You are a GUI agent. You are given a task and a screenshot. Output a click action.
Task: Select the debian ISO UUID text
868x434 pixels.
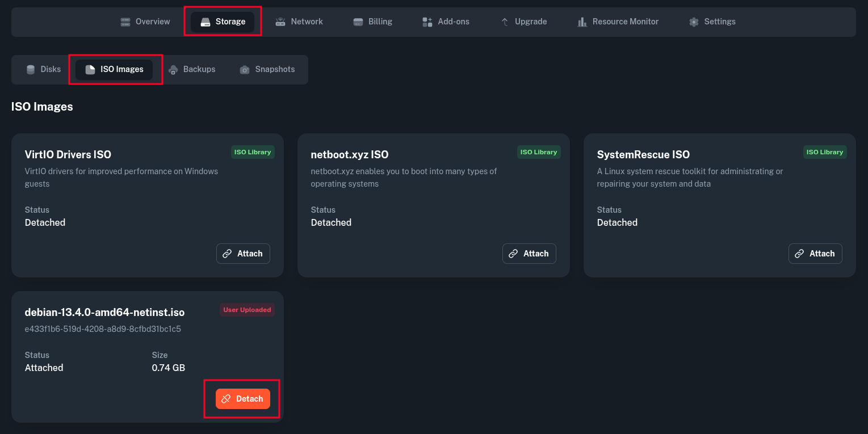pos(103,329)
